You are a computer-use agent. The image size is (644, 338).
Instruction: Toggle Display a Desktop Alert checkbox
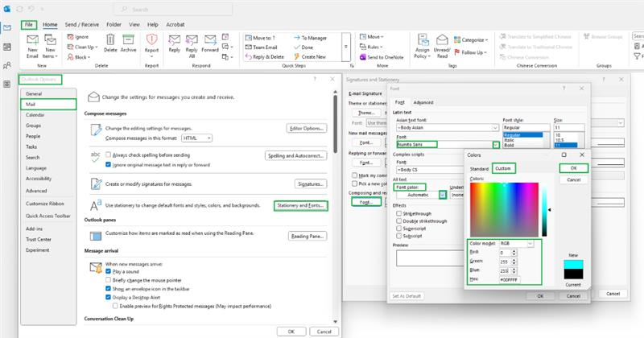pyautogui.click(x=108, y=297)
